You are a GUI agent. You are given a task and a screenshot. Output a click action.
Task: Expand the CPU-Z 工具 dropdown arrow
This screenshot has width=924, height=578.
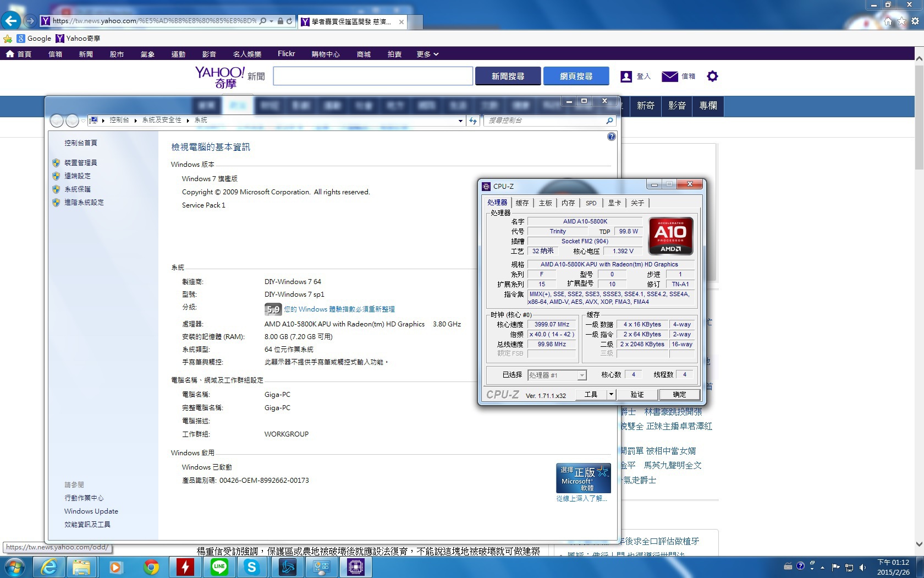click(x=610, y=395)
